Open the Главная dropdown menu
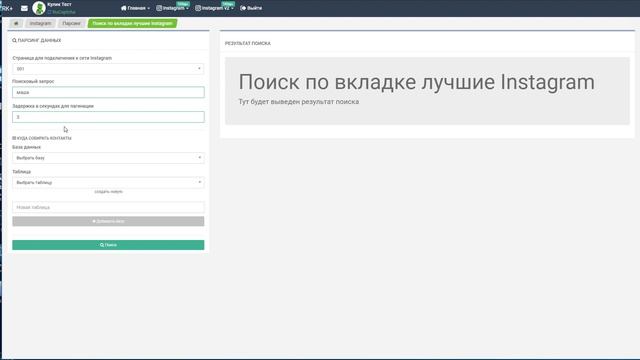This screenshot has width=640, height=360. point(135,8)
